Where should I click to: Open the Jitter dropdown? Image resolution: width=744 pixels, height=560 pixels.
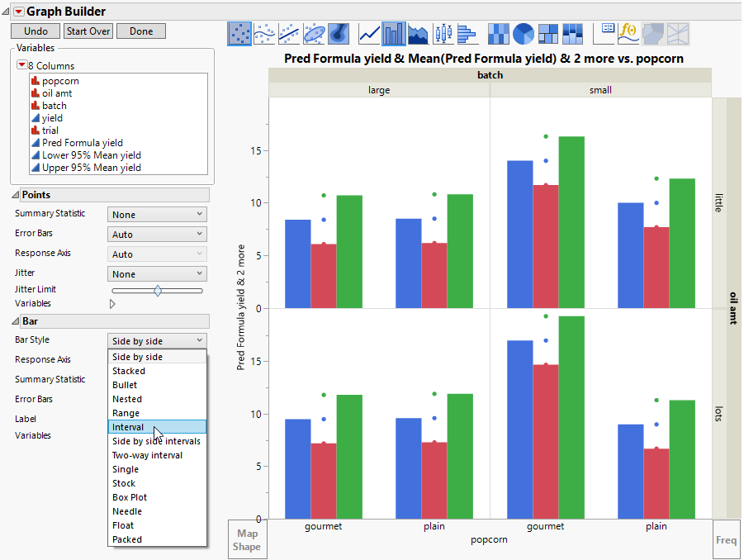pos(157,274)
